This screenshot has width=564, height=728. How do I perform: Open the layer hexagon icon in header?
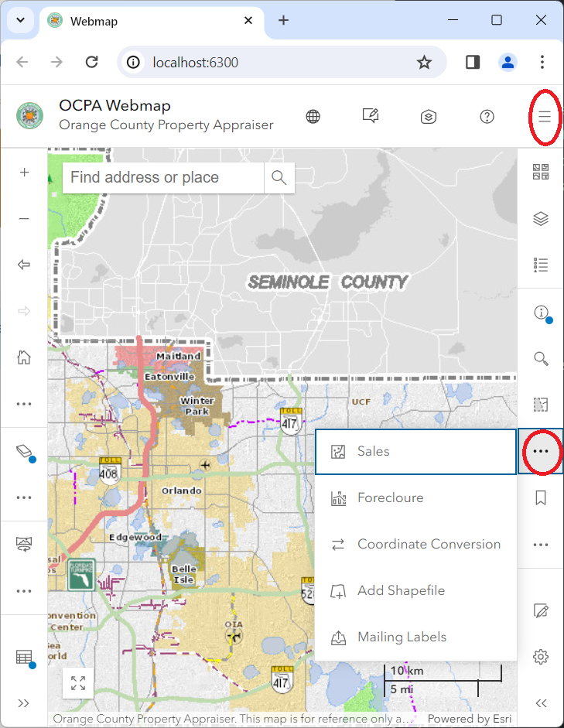[429, 117]
